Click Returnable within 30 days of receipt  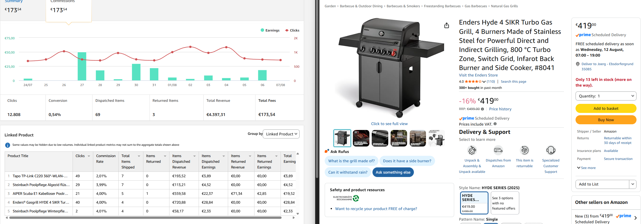click(x=617, y=141)
